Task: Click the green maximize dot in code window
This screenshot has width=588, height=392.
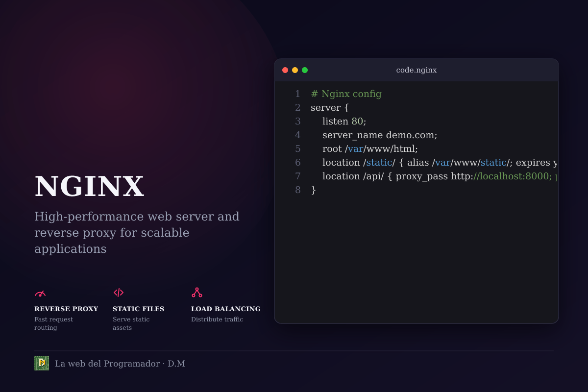Action: (305, 70)
